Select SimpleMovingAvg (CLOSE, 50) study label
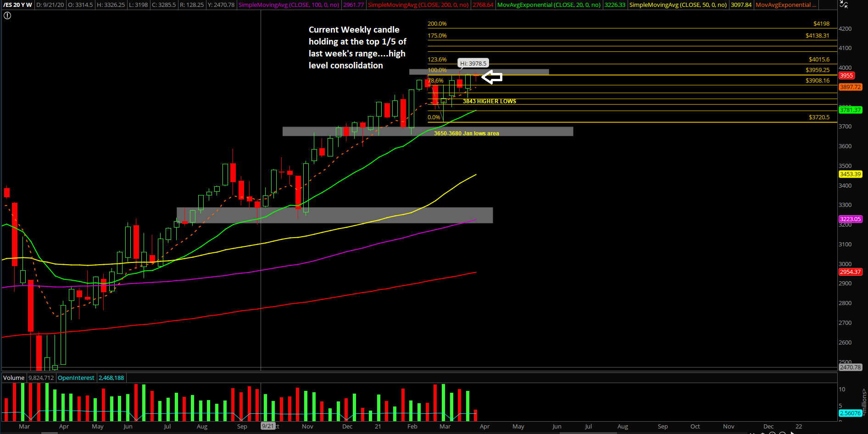This screenshot has width=868, height=434. tap(678, 5)
